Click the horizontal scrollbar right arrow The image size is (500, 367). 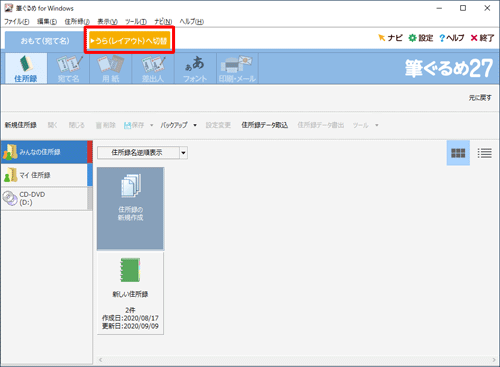pos(494,360)
